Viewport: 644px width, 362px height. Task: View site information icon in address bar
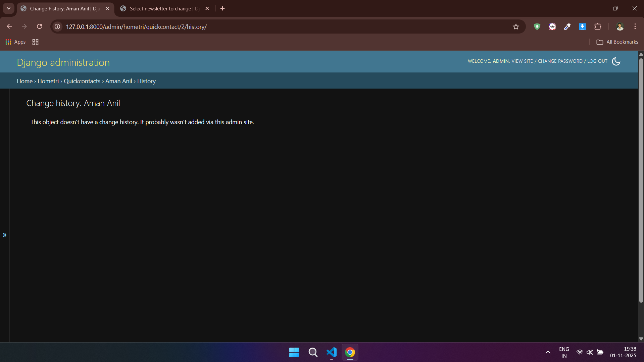tap(58, 27)
